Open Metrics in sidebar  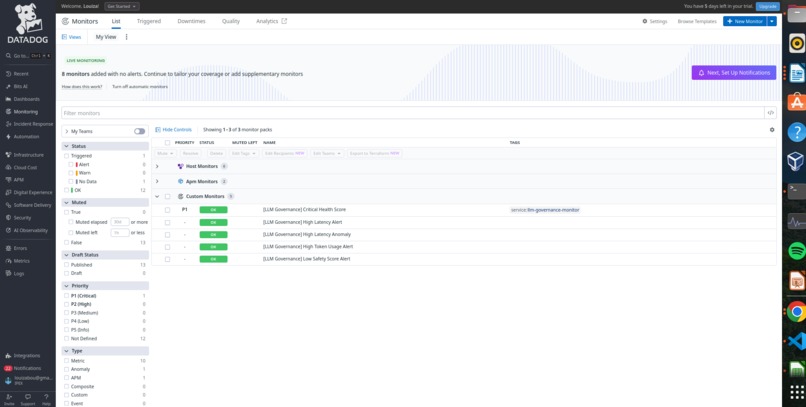[x=21, y=261]
